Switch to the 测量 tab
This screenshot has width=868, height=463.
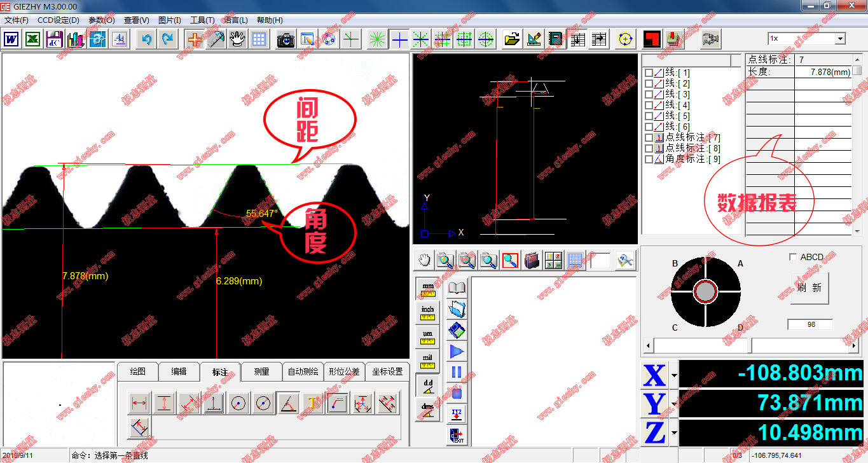pos(261,372)
